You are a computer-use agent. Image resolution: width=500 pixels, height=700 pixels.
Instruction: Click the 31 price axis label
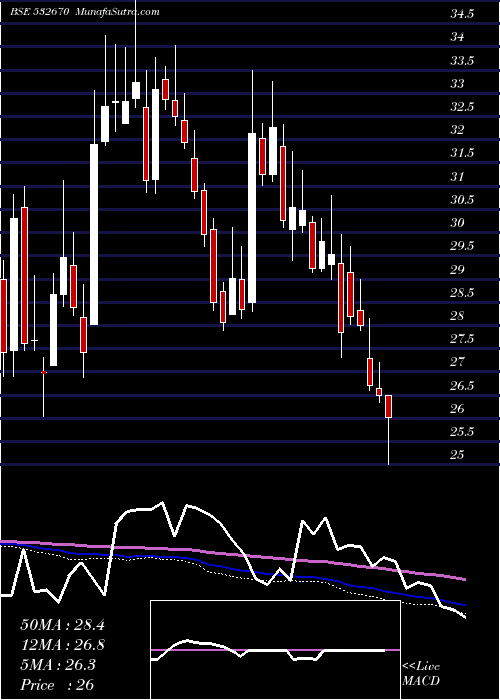(457, 176)
